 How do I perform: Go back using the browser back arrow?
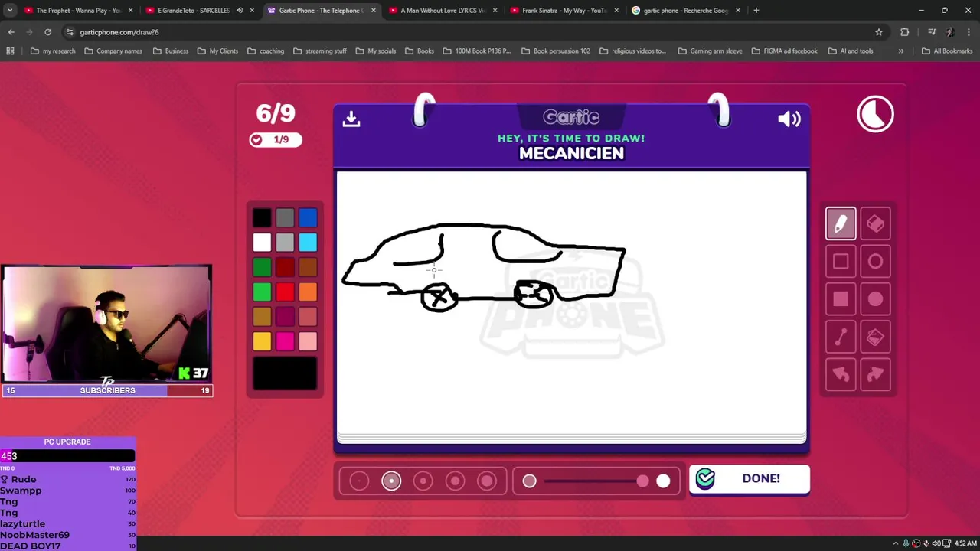pos(11,32)
